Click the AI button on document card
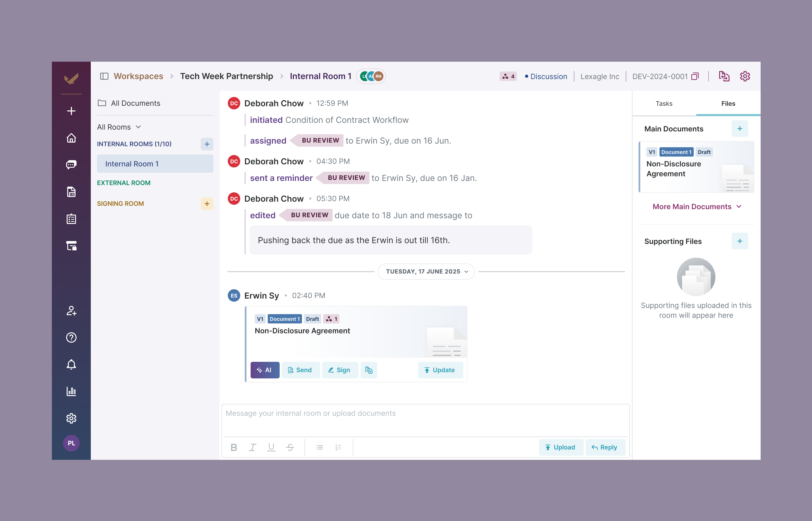Screen dimensions: 812x521 (x=265, y=370)
